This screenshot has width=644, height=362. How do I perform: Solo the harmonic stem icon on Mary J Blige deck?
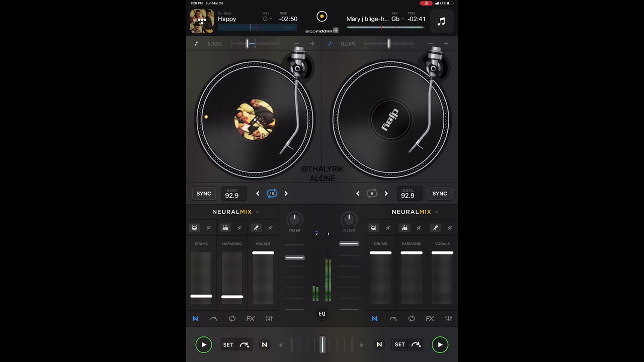[405, 228]
